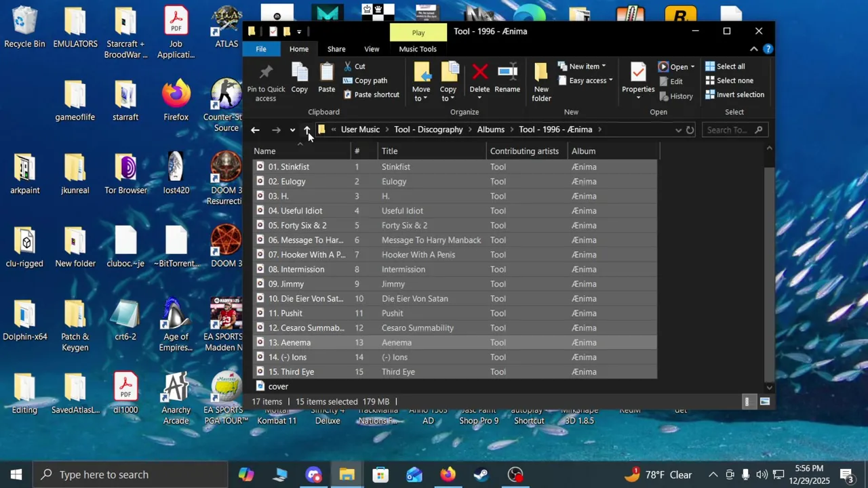Open Microsoft Store taskbar icon
Viewport: 868px width, 488px height.
pyautogui.click(x=380, y=474)
